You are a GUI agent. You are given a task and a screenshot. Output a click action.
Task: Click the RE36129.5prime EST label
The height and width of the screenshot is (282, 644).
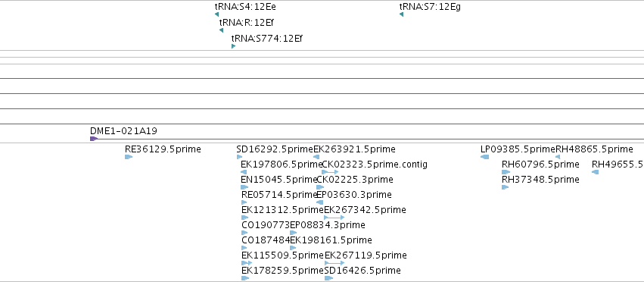click(x=163, y=149)
